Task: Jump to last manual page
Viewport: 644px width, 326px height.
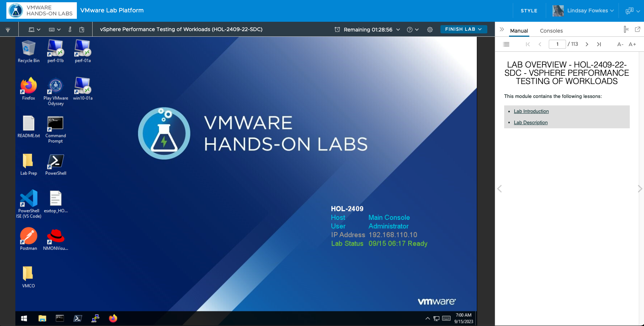Action: [x=599, y=44]
